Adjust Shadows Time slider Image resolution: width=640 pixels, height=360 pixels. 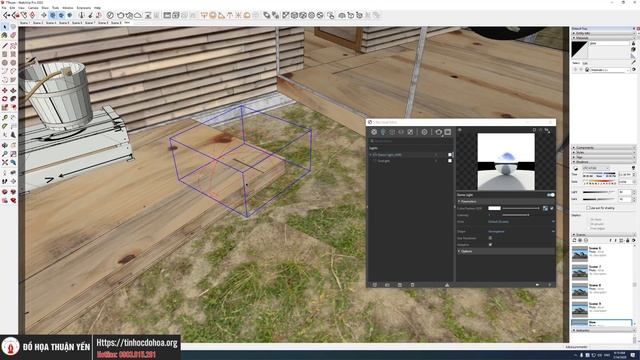599,174
